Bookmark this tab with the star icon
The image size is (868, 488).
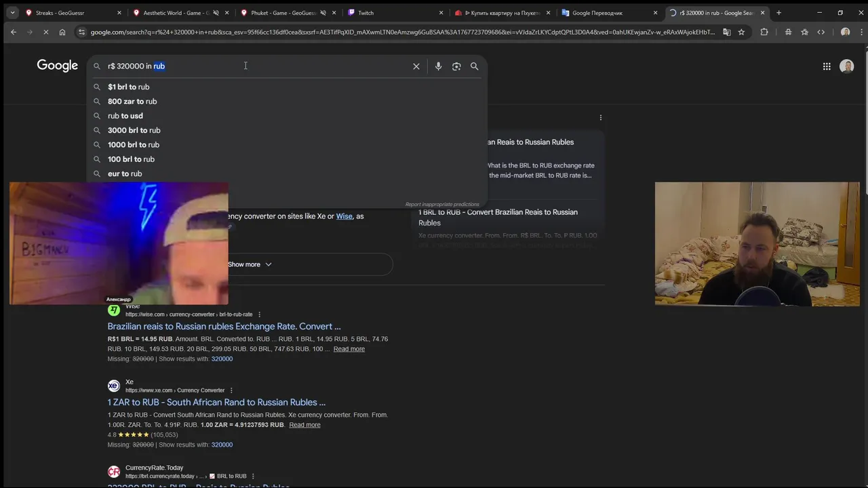click(x=741, y=32)
